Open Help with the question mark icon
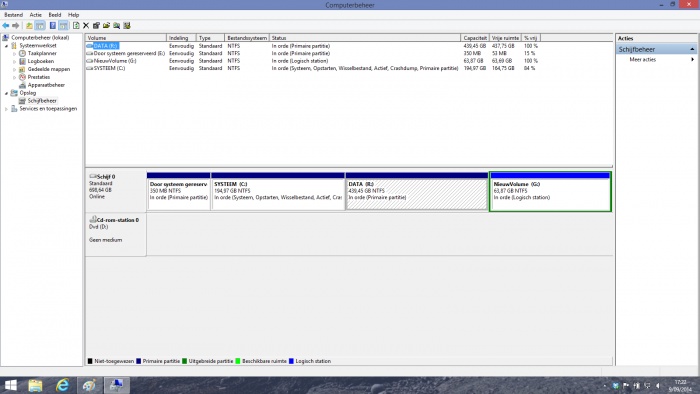Viewport: 700px width, 394px height. (53, 25)
